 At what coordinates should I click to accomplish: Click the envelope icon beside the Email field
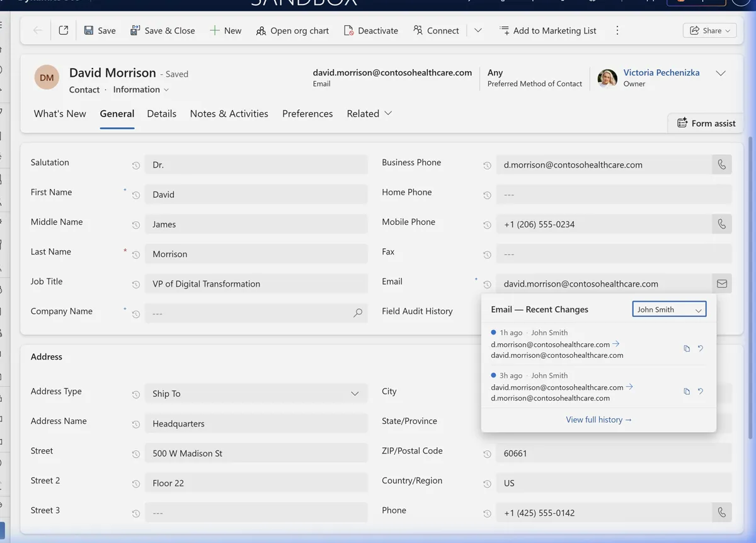coord(721,283)
